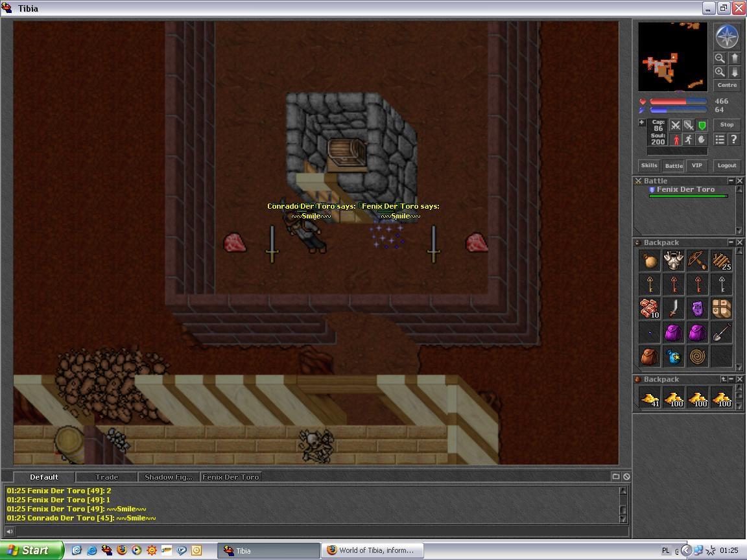Viewport: 747px width, 560px height.
Task: Launch Firefox from the quick launch bar
Action: tap(122, 550)
